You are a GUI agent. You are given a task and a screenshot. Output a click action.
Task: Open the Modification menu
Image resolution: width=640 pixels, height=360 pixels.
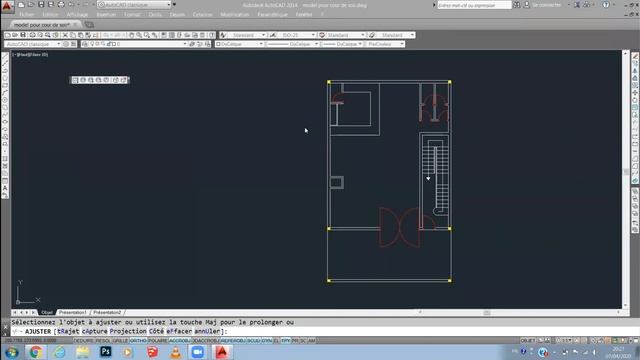coord(235,14)
